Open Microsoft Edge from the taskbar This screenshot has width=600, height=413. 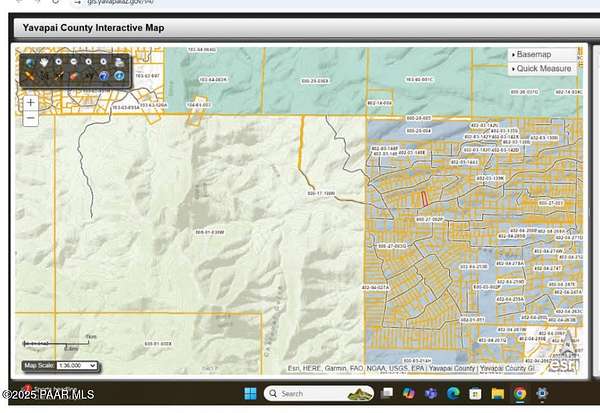coord(453,394)
